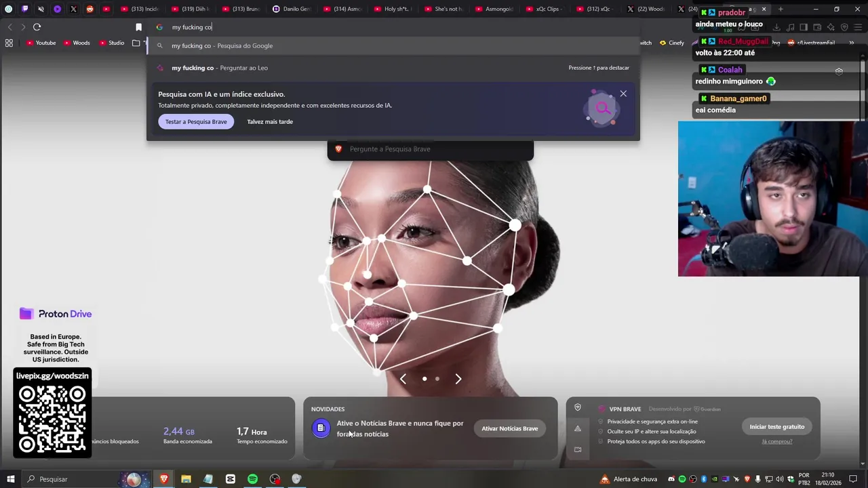Screen dimensions: 868x488
Task: Open Spotify from the taskbar
Action: click(x=252, y=479)
